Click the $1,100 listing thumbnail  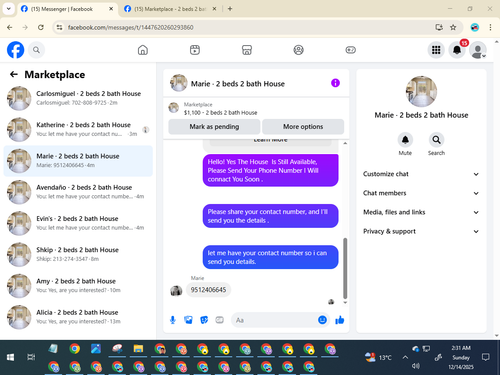(x=173, y=108)
